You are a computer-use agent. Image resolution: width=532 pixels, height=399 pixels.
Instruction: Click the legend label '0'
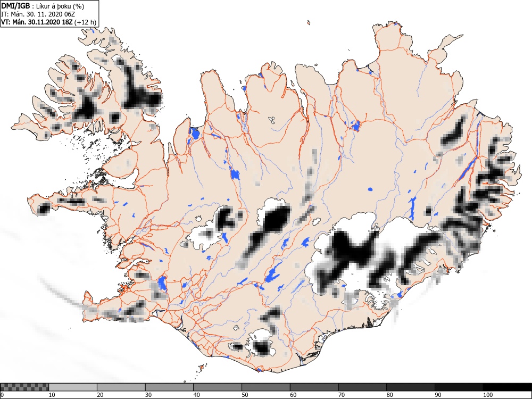(x=2, y=395)
